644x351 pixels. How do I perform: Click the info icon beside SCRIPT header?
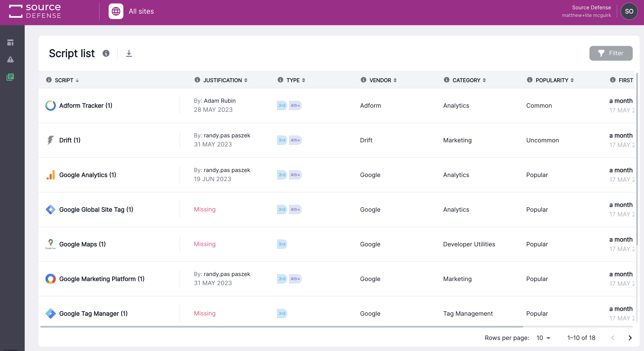49,80
